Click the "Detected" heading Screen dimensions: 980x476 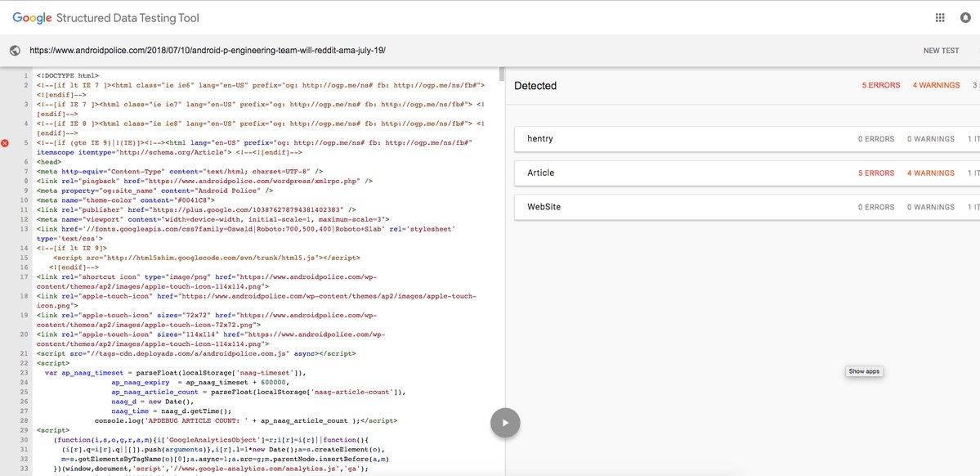pyautogui.click(x=535, y=86)
